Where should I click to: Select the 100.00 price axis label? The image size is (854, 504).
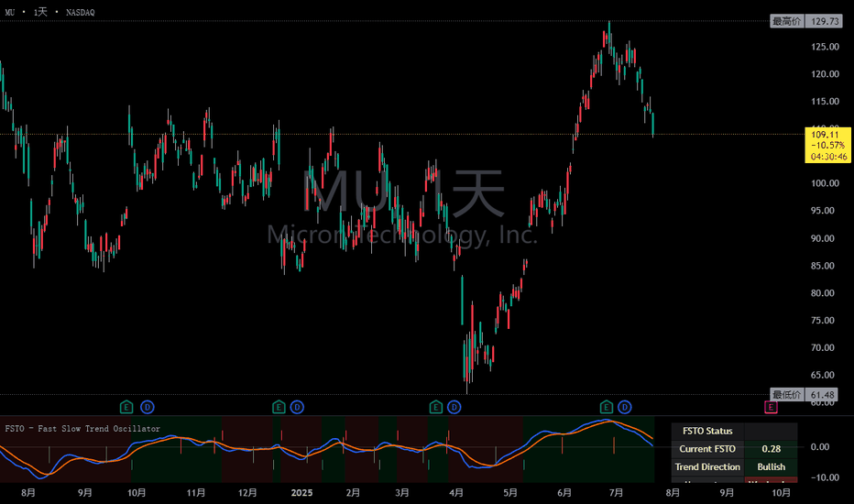(x=825, y=183)
